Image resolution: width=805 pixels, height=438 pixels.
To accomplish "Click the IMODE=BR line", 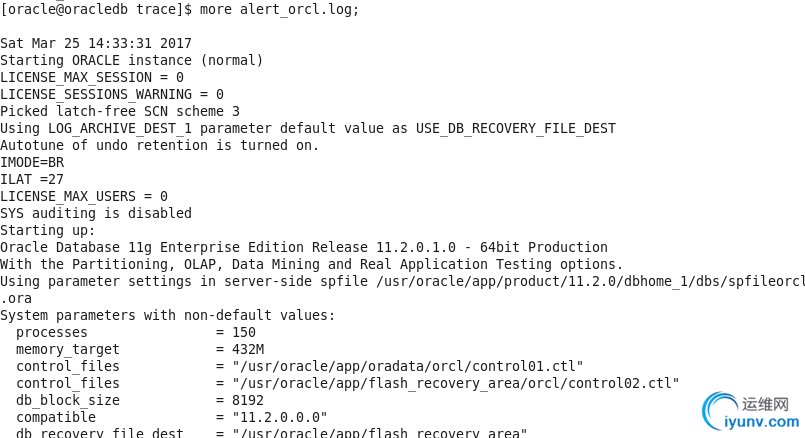I will pyautogui.click(x=32, y=162).
